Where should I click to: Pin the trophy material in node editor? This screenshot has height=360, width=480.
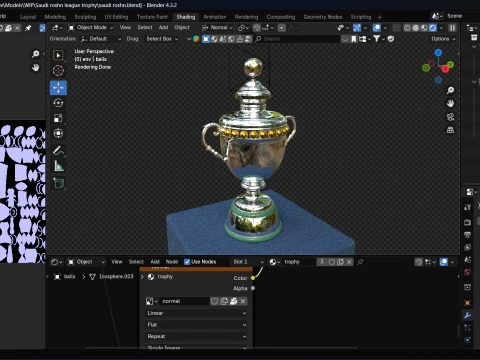pos(360,262)
